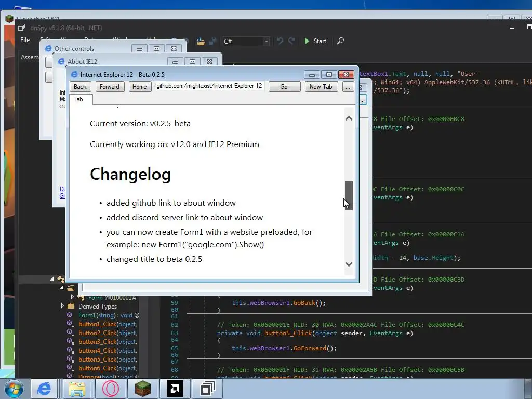Open Internet Explorer from the taskbar
The height and width of the screenshot is (399, 532).
[45, 389]
